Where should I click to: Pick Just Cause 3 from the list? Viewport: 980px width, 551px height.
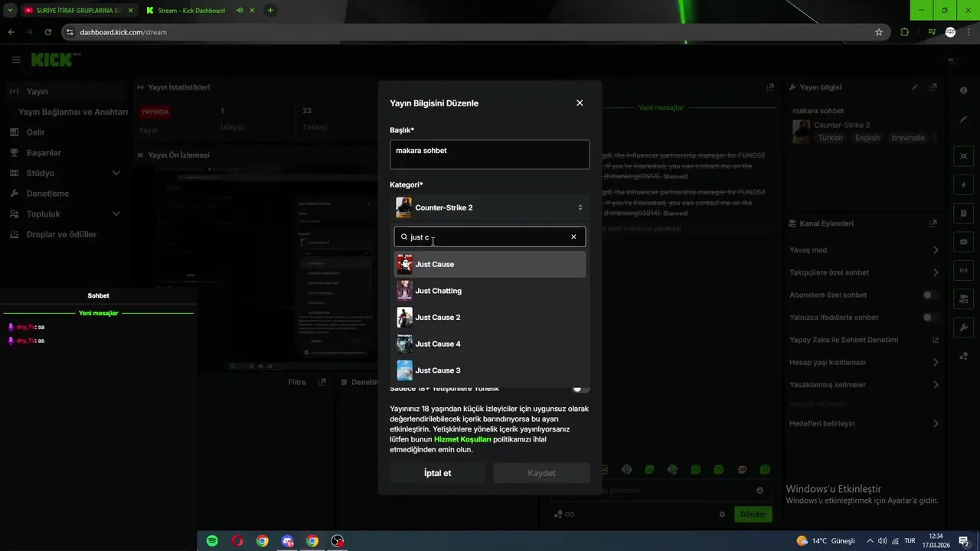(x=489, y=370)
